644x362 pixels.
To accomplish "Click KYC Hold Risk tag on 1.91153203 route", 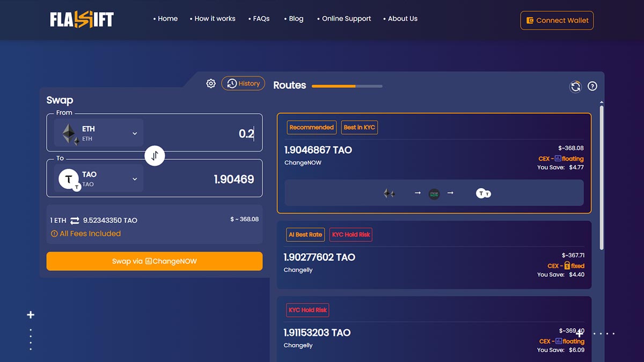I will click(308, 310).
